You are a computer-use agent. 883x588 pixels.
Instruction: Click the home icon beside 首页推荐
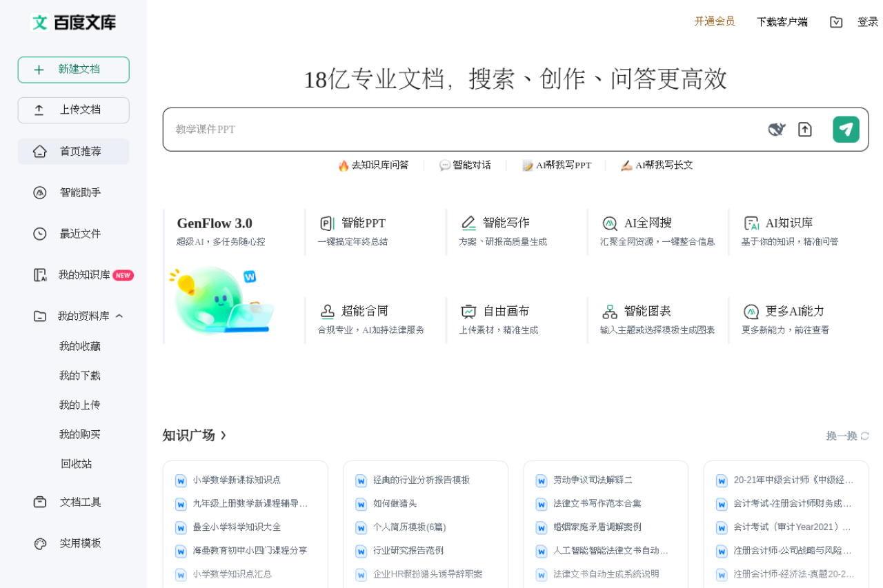point(40,152)
